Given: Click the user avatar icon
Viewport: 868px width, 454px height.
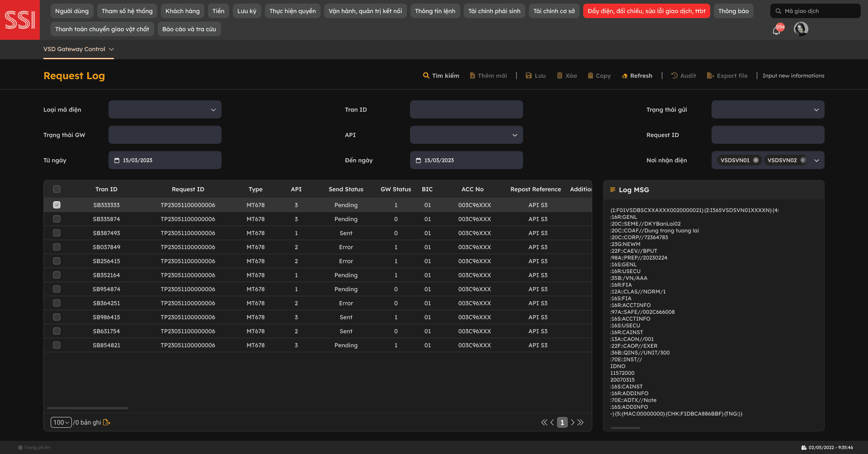Looking at the screenshot, I should click(801, 29).
